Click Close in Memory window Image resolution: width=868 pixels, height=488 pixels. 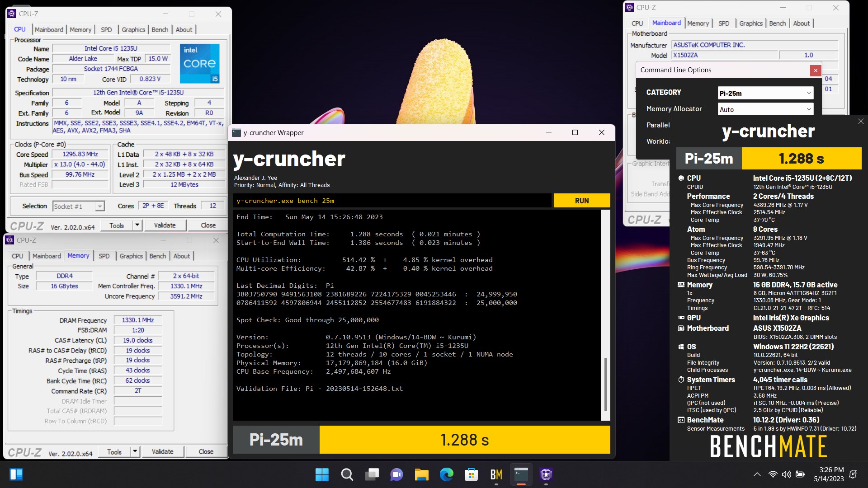[x=206, y=451]
